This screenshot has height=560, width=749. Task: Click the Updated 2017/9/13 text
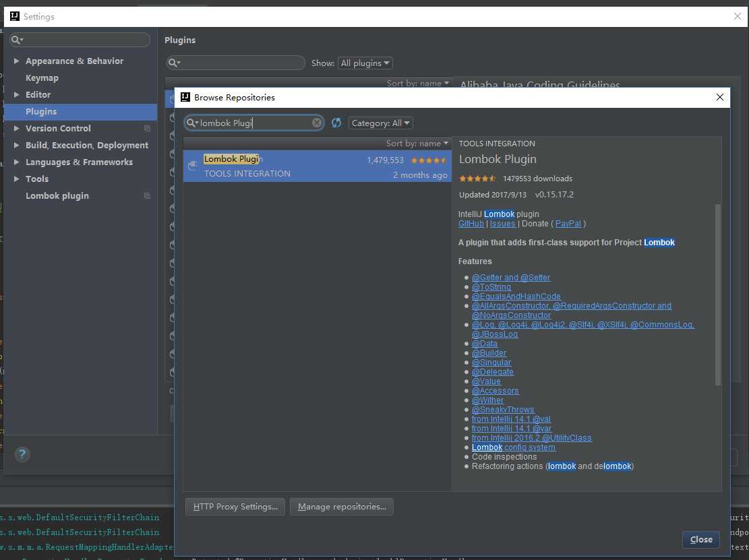[493, 195]
